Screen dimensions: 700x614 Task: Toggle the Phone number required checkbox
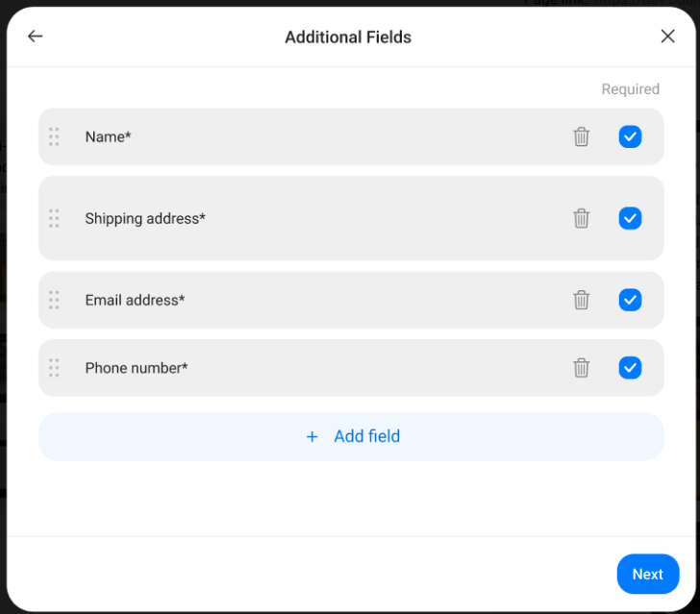point(630,368)
